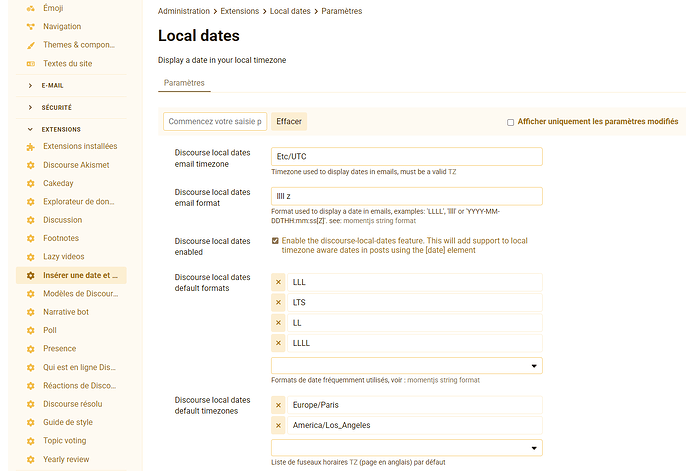Click Paramètres in the breadcrumb
690x471 pixels.
[x=341, y=11]
